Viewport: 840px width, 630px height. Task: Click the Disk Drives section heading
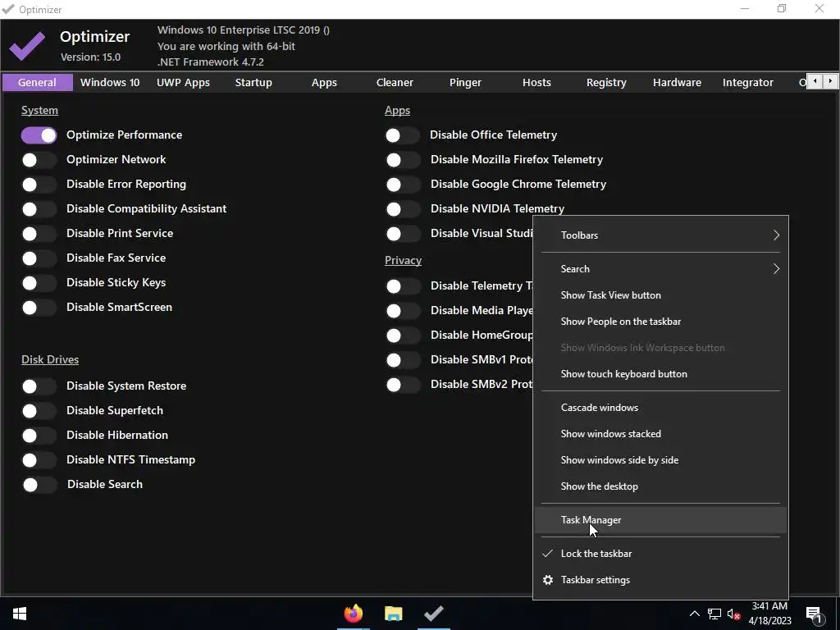tap(50, 359)
